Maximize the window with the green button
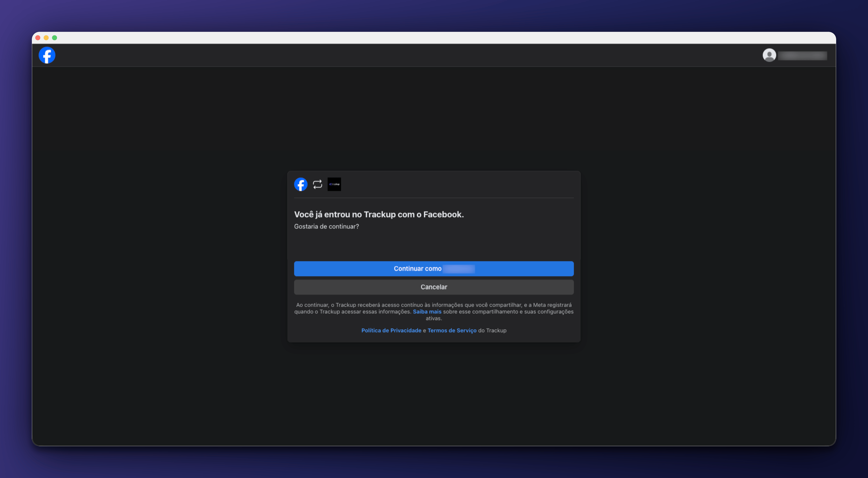The height and width of the screenshot is (478, 868). click(x=55, y=38)
